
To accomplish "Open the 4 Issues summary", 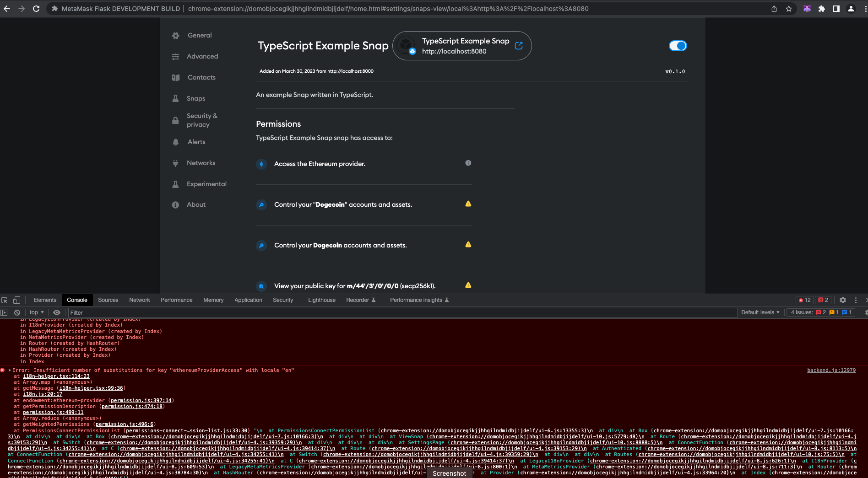I will coord(821,312).
